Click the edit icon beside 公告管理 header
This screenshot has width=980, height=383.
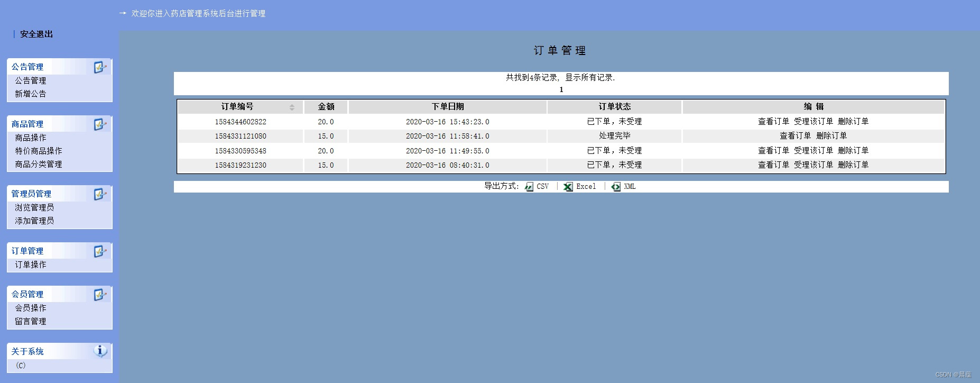[100, 67]
